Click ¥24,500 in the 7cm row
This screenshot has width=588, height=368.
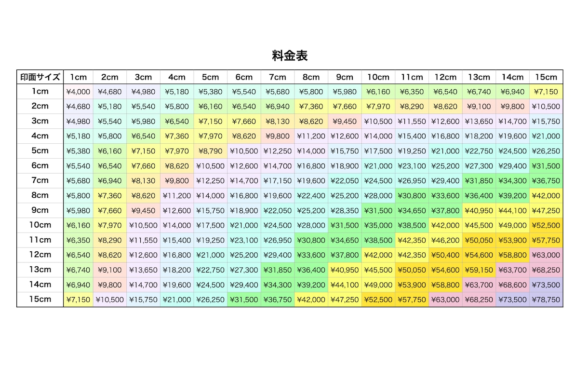coord(378,181)
